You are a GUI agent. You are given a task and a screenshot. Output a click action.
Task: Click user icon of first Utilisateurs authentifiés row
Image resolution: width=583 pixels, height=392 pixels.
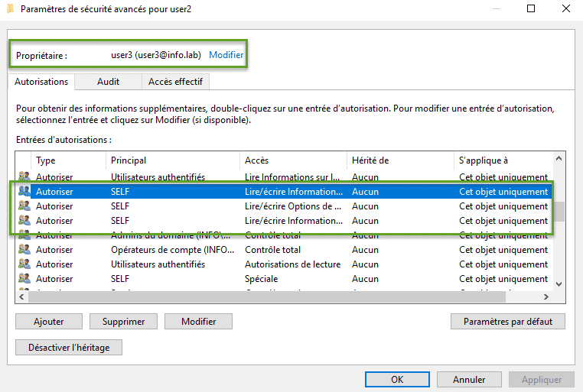click(24, 177)
